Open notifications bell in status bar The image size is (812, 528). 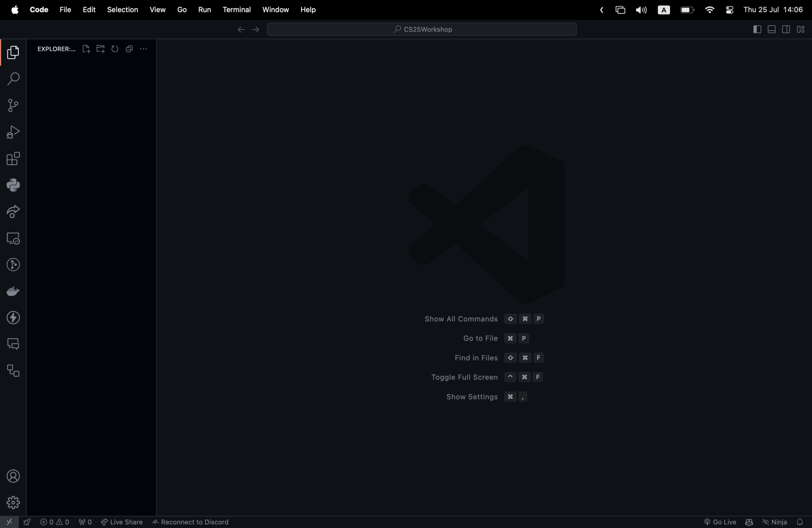click(x=800, y=522)
